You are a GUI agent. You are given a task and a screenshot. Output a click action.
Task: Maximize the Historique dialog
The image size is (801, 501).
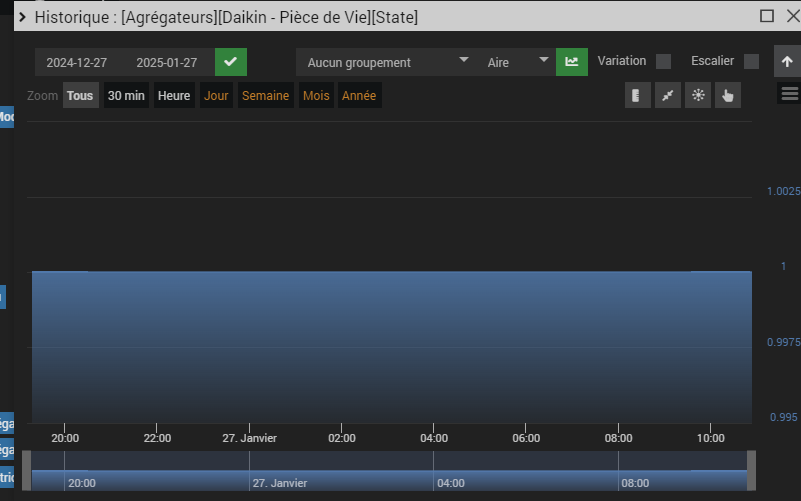pyautogui.click(x=767, y=16)
